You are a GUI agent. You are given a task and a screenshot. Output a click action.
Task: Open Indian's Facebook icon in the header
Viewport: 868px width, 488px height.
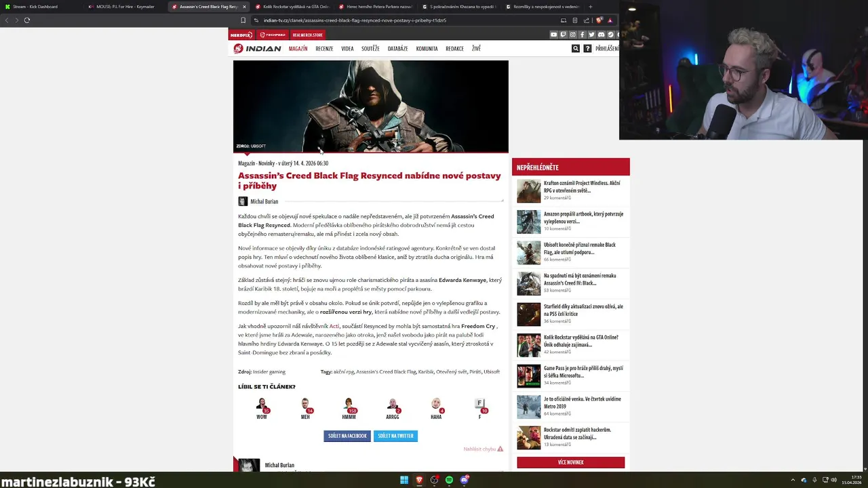coord(582,35)
